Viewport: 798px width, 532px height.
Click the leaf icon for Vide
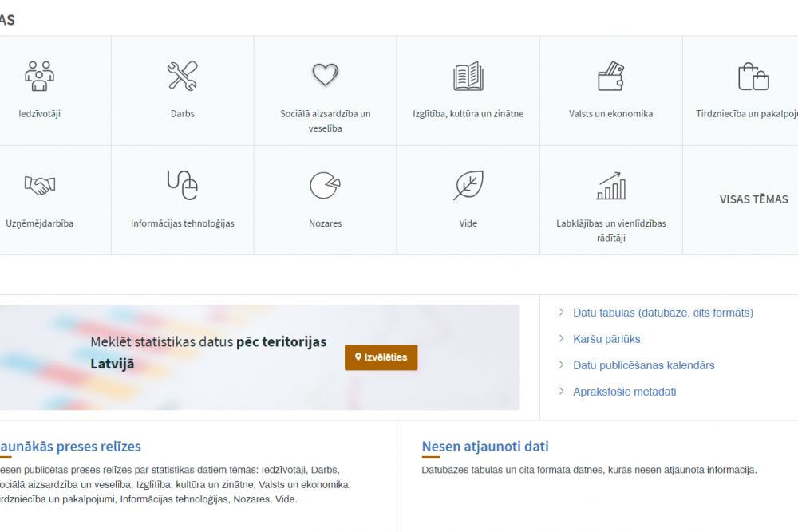click(x=468, y=185)
